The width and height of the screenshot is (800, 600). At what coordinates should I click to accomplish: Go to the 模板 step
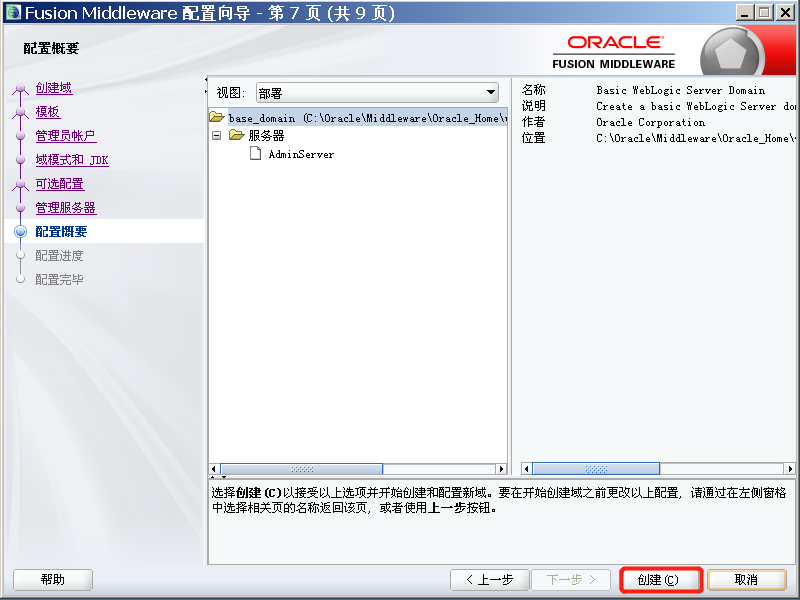click(x=47, y=112)
